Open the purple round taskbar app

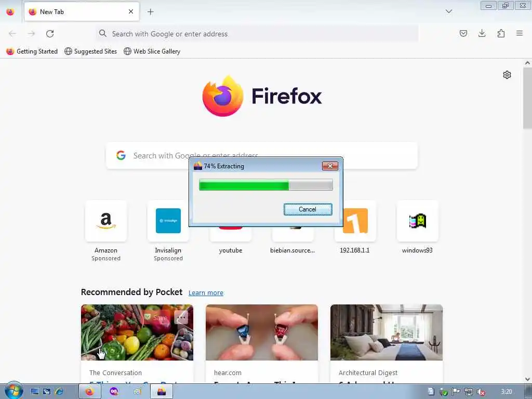[114, 392]
